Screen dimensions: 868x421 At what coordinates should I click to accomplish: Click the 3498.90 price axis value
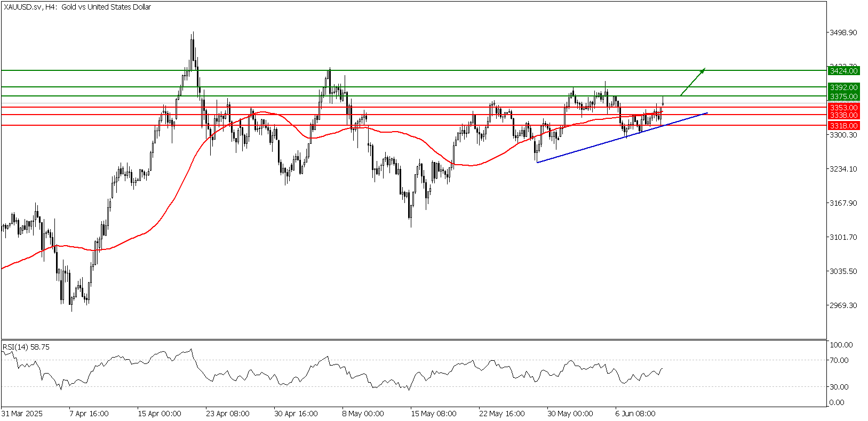(x=843, y=33)
